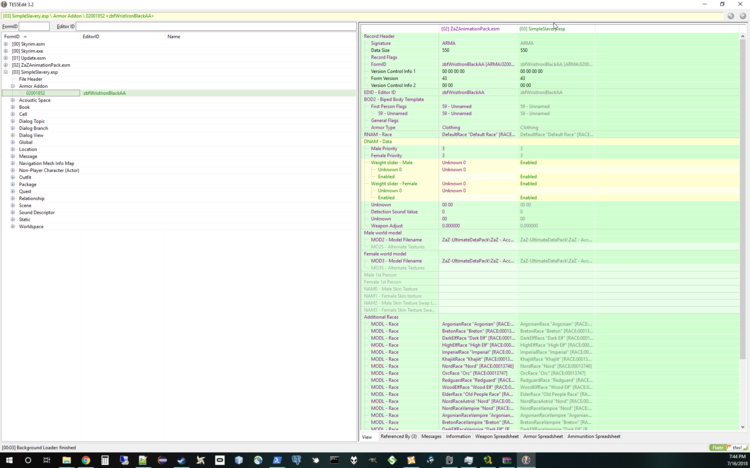Screen dimensions: 750x468
Task: Open the Information tab
Action: tap(458, 436)
